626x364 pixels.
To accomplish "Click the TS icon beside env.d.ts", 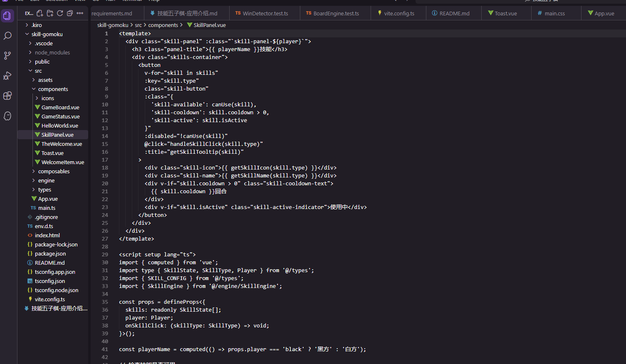I will pyautogui.click(x=30, y=226).
